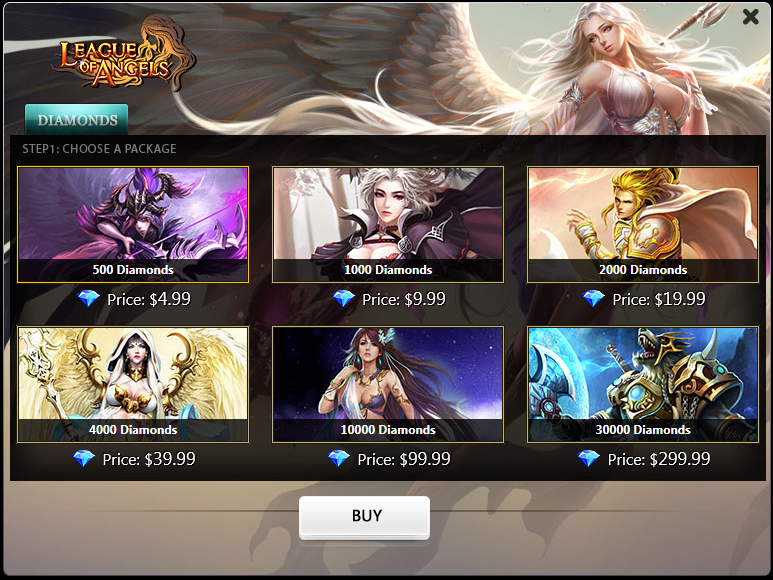Click the BUY button
This screenshot has height=580, width=773.
364,516
